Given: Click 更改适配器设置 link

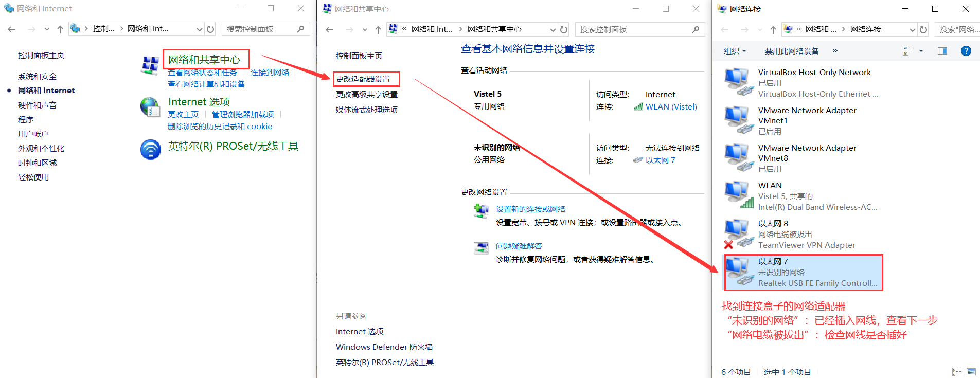Looking at the screenshot, I should coord(363,79).
